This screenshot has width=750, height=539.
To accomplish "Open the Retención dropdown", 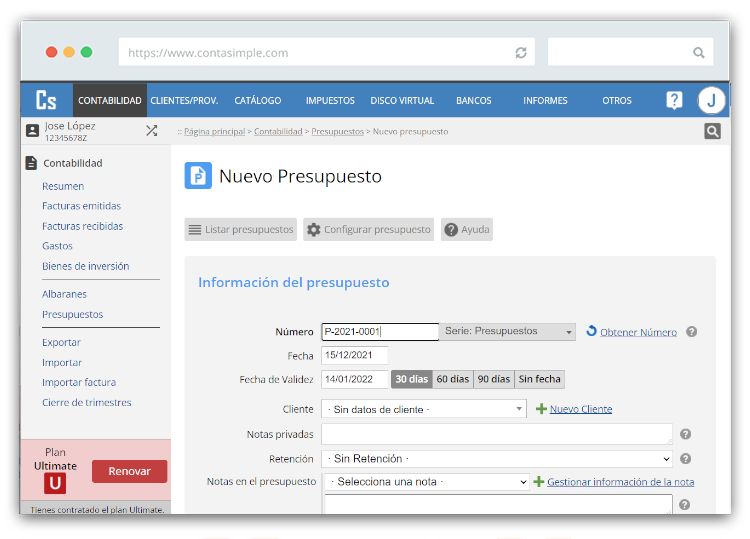I will tap(496, 459).
